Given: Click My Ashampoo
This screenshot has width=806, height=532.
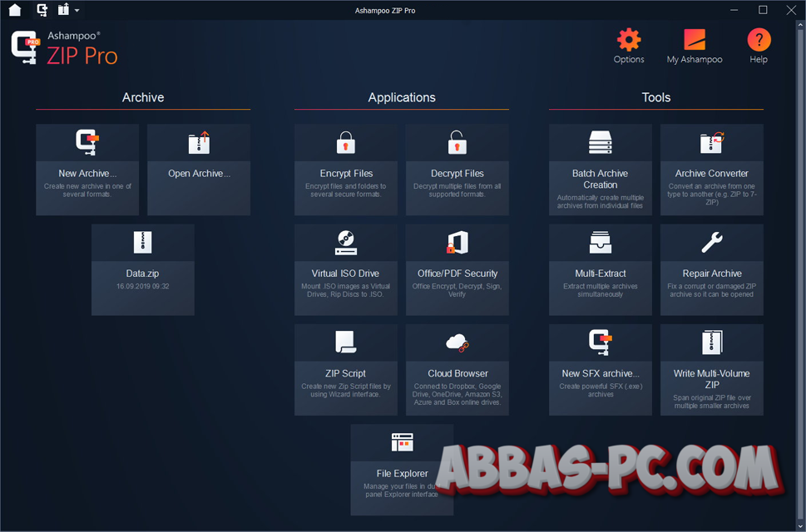Looking at the screenshot, I should pyautogui.click(x=694, y=46).
